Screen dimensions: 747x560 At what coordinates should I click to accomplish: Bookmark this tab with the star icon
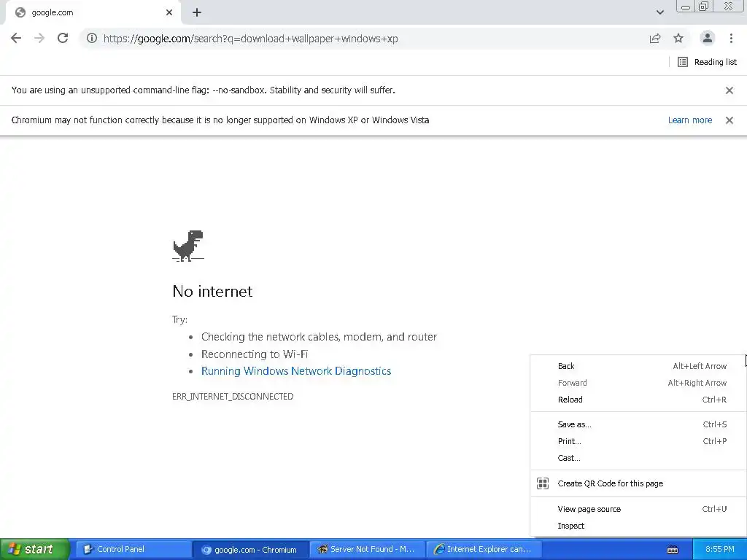click(x=678, y=38)
